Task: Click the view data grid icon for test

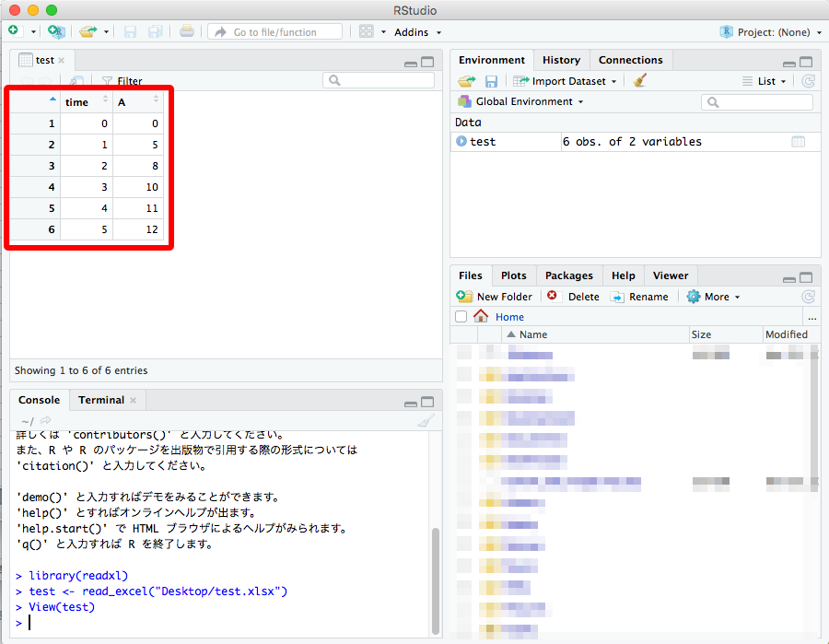Action: (798, 142)
